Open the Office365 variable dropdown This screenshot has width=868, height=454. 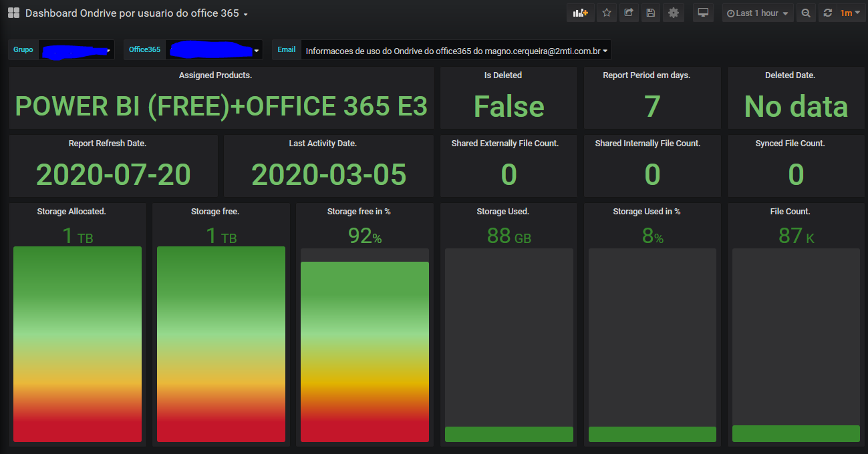214,50
